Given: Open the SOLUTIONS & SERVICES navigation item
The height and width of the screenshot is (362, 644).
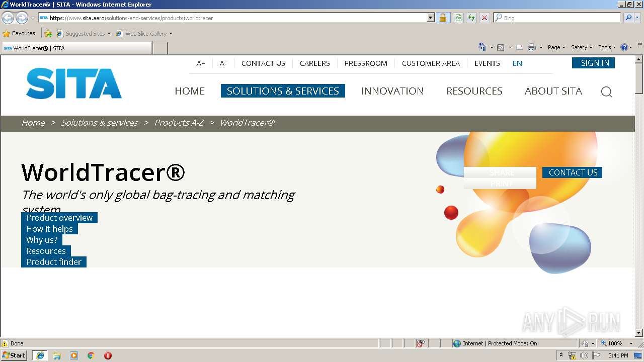Looking at the screenshot, I should 283,91.
